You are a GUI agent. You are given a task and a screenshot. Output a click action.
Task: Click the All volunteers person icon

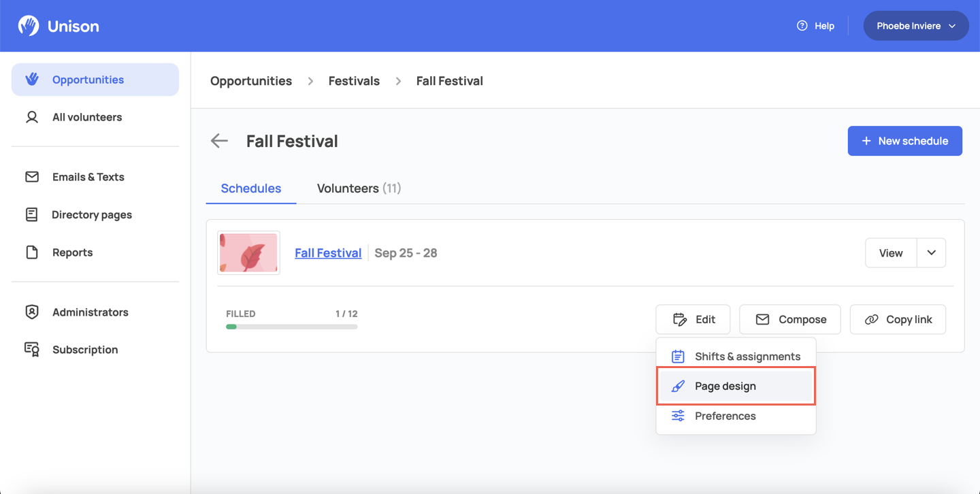(32, 117)
